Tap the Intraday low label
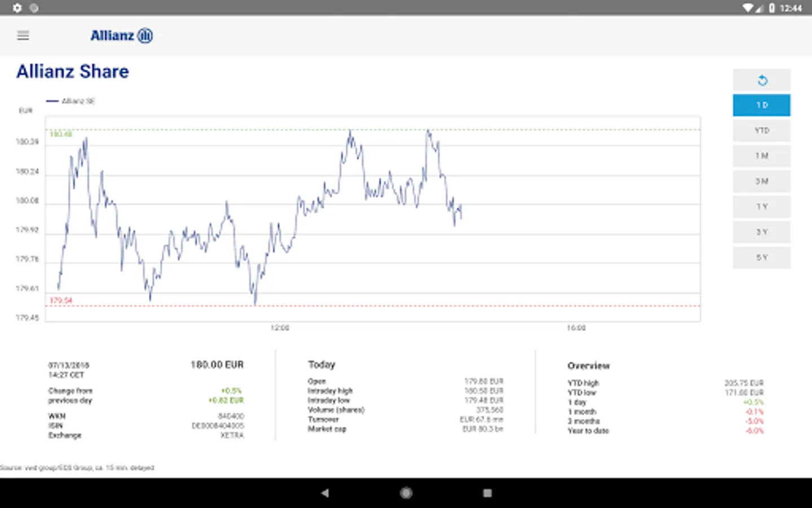The image size is (812, 508). [329, 400]
